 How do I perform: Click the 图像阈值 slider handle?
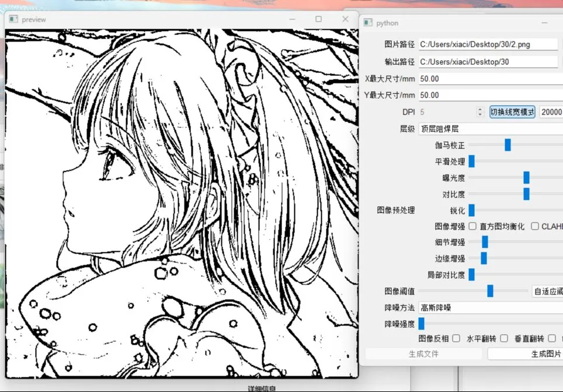point(490,291)
